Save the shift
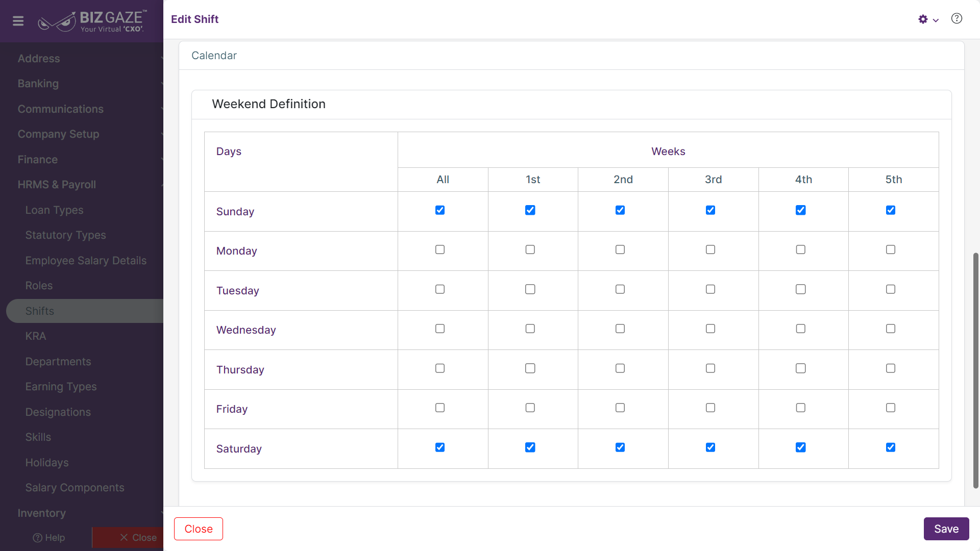 pos(946,529)
